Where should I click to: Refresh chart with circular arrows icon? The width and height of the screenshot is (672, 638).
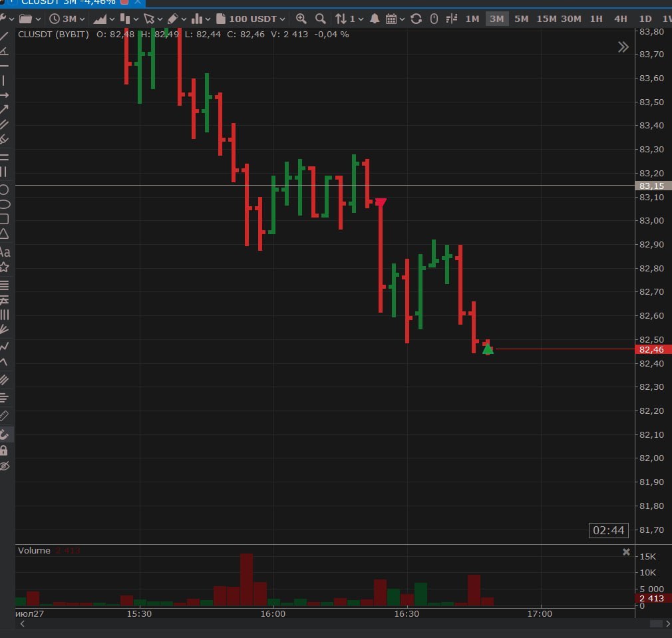[x=416, y=19]
